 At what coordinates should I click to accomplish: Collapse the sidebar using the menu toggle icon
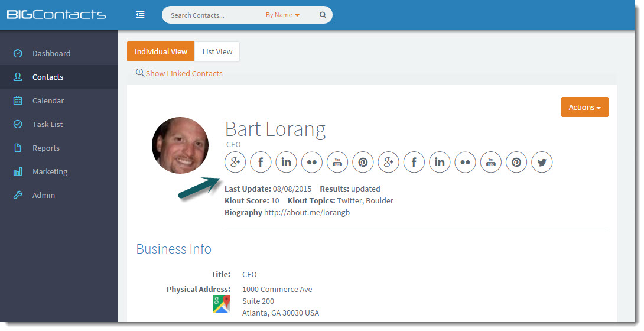[x=140, y=15]
